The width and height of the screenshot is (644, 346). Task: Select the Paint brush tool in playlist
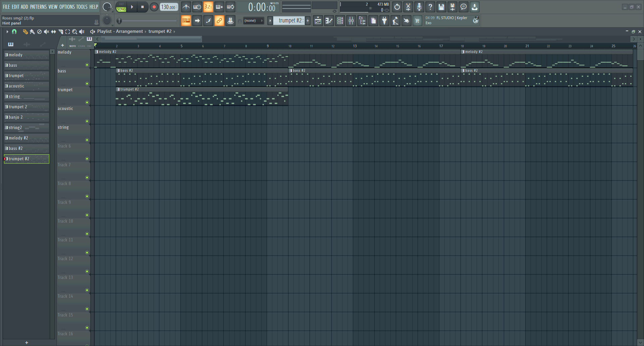click(x=32, y=32)
